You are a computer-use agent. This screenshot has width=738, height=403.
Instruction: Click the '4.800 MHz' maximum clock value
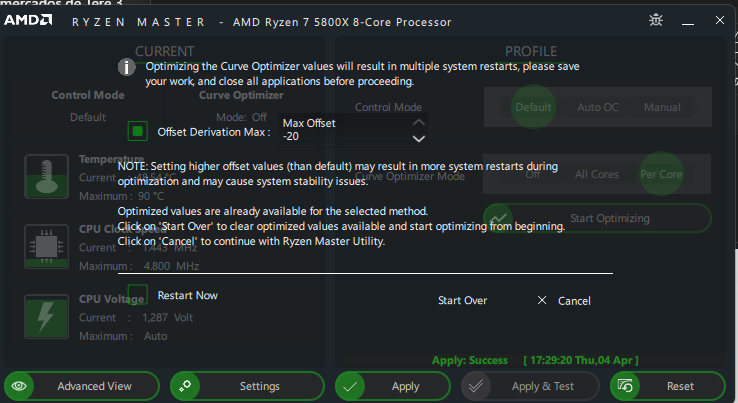[x=171, y=266]
